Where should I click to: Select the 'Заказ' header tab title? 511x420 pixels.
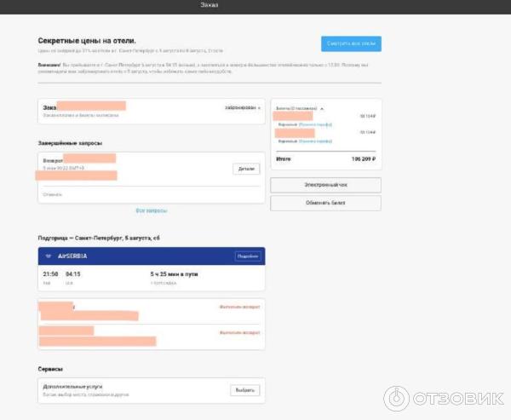pos(209,5)
